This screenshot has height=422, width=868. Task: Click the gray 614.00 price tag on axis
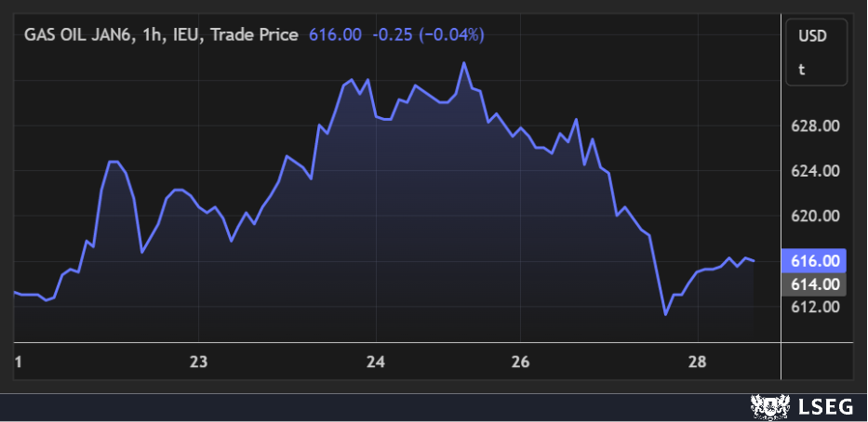[x=816, y=284]
